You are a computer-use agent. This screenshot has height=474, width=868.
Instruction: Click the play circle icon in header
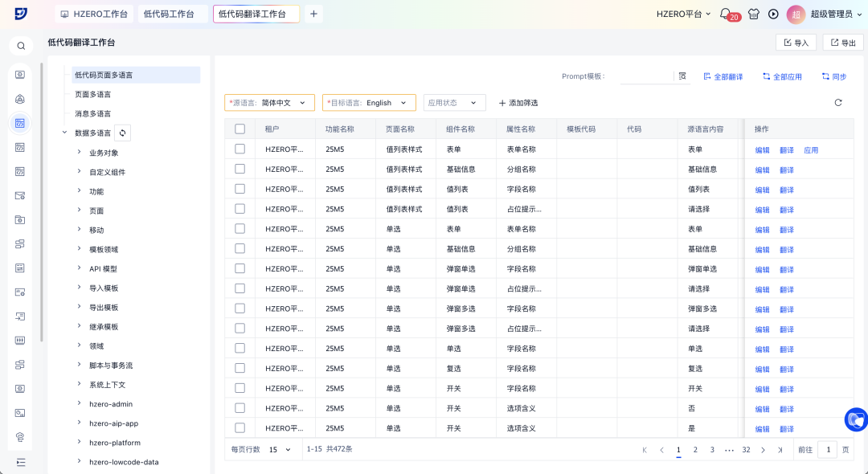point(773,14)
